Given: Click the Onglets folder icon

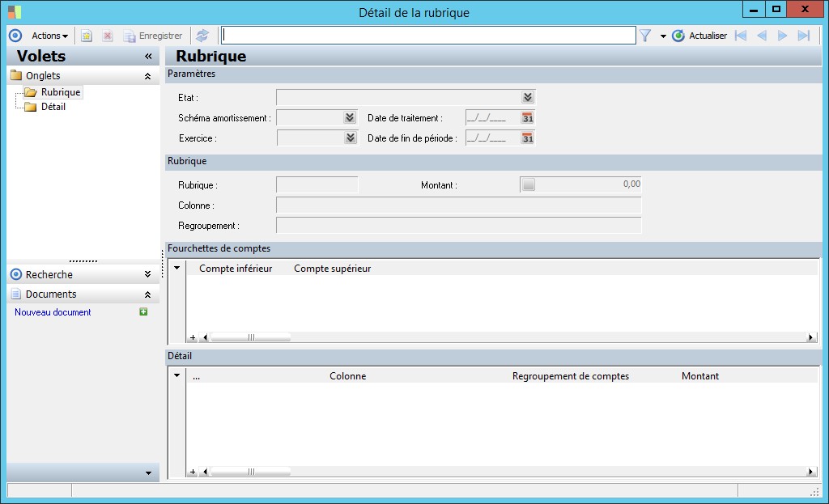Looking at the screenshot, I should tap(16, 75).
